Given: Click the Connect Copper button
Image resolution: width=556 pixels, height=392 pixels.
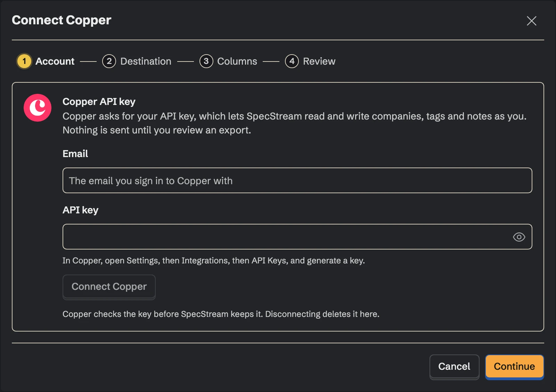Looking at the screenshot, I should pyautogui.click(x=109, y=287).
